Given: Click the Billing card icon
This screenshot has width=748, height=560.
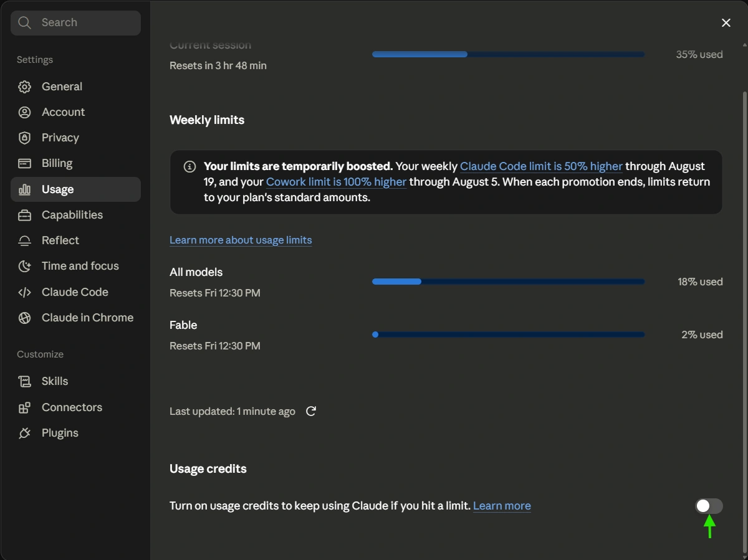Looking at the screenshot, I should [24, 163].
